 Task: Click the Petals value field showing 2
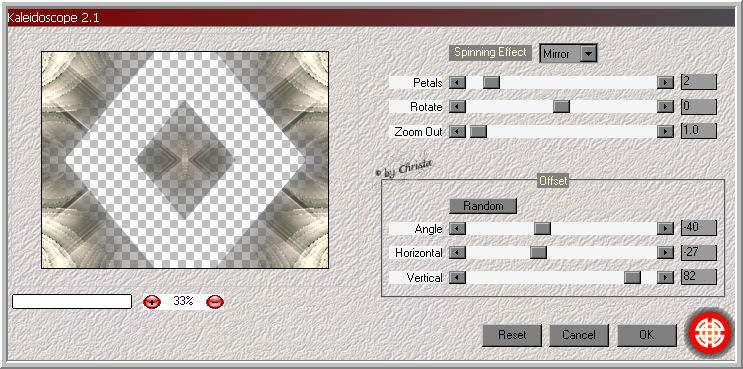(698, 82)
